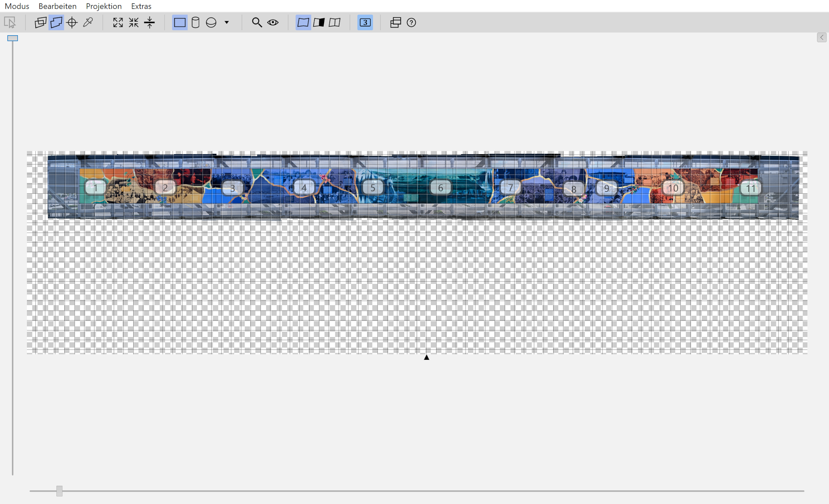Click the center panorama vertically icon

click(150, 22)
